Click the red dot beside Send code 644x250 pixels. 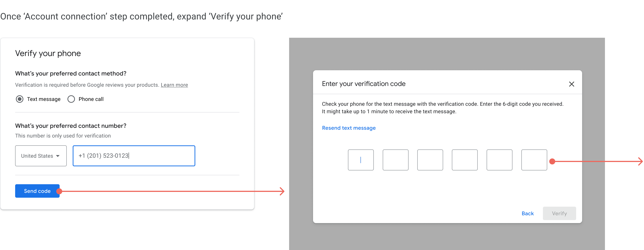[59, 191]
